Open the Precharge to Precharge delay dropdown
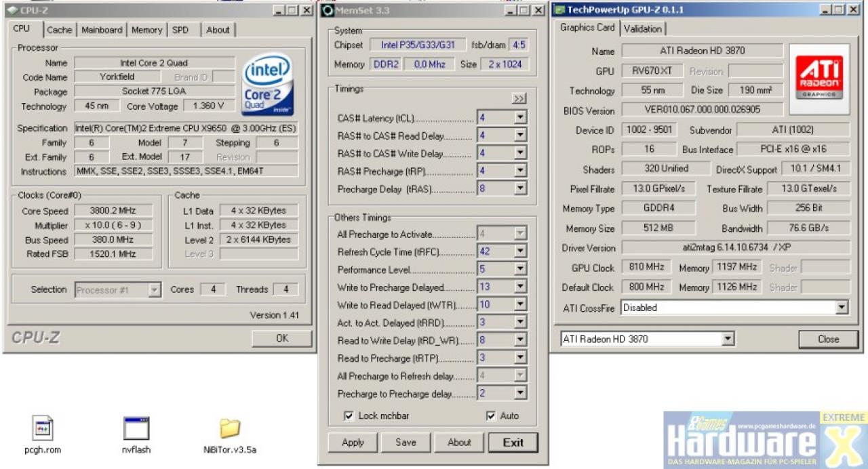The height and width of the screenshot is (469, 868). 520,392
